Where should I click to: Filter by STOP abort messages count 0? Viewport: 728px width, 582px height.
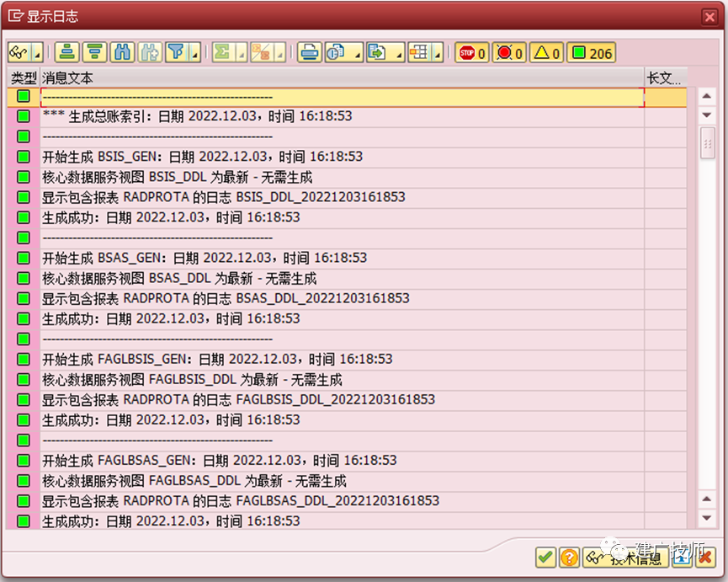coord(472,53)
